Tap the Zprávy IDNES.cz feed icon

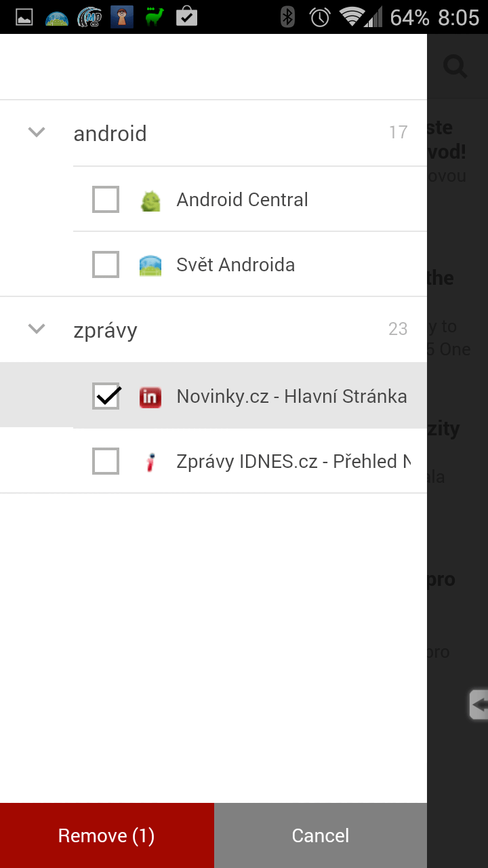click(x=150, y=462)
